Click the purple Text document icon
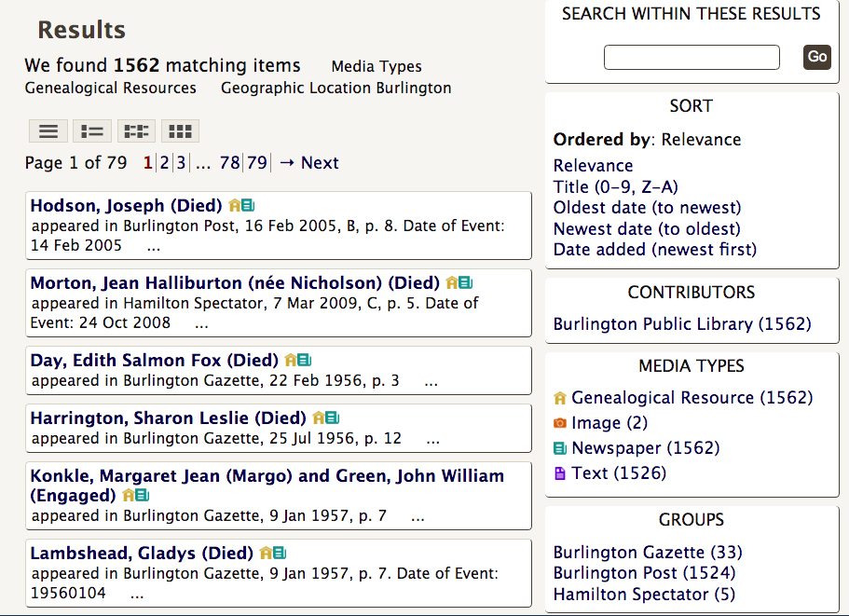 pos(560,473)
